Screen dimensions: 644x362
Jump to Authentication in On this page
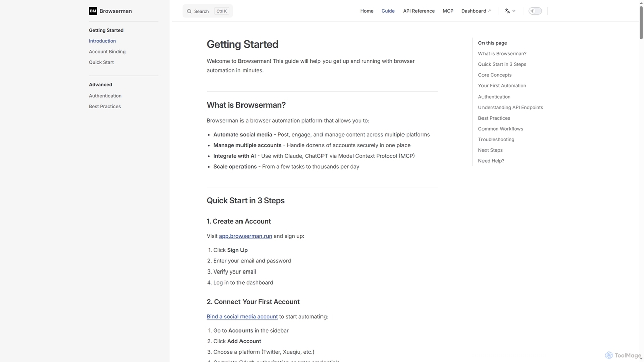494,97
